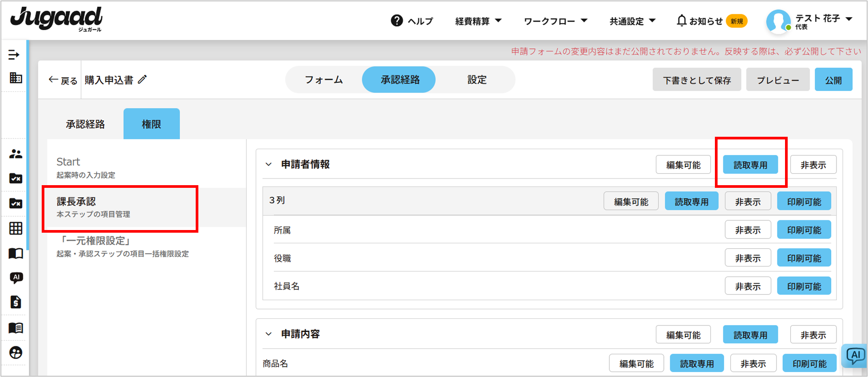Screen dimensions: 868x377
Task: Click the people icon in the left sidebar
Action: coord(16,154)
